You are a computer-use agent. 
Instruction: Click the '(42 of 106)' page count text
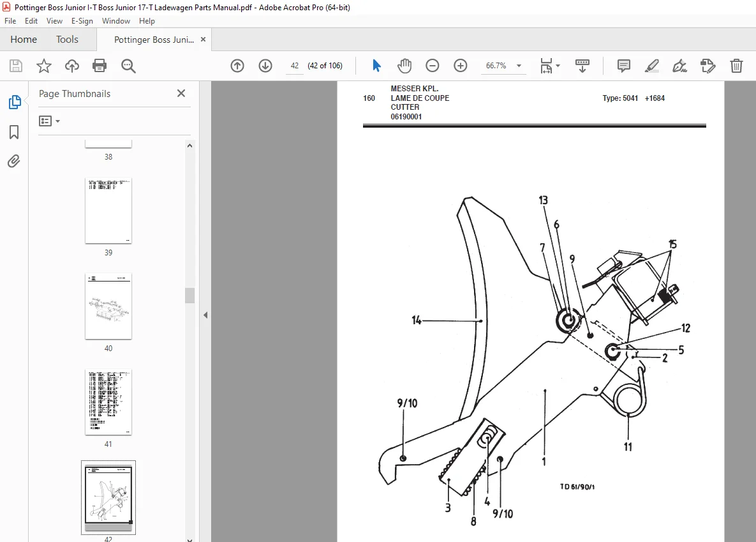click(x=325, y=66)
